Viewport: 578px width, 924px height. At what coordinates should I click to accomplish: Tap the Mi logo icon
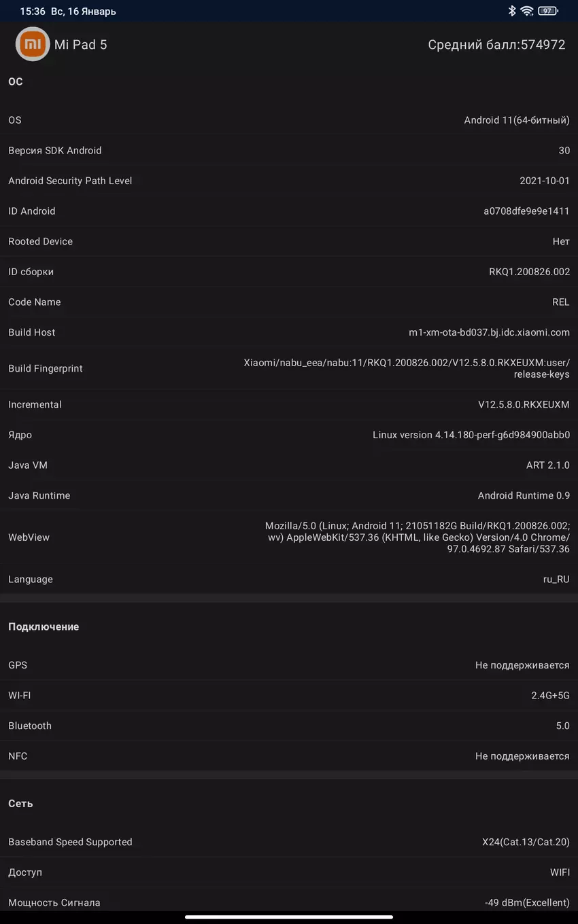pos(33,44)
